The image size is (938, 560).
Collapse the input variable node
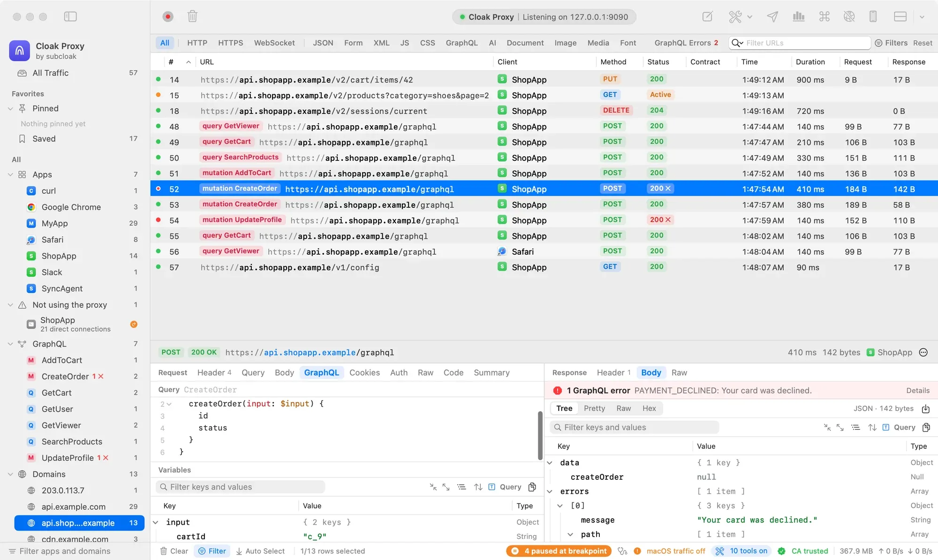coord(156,522)
